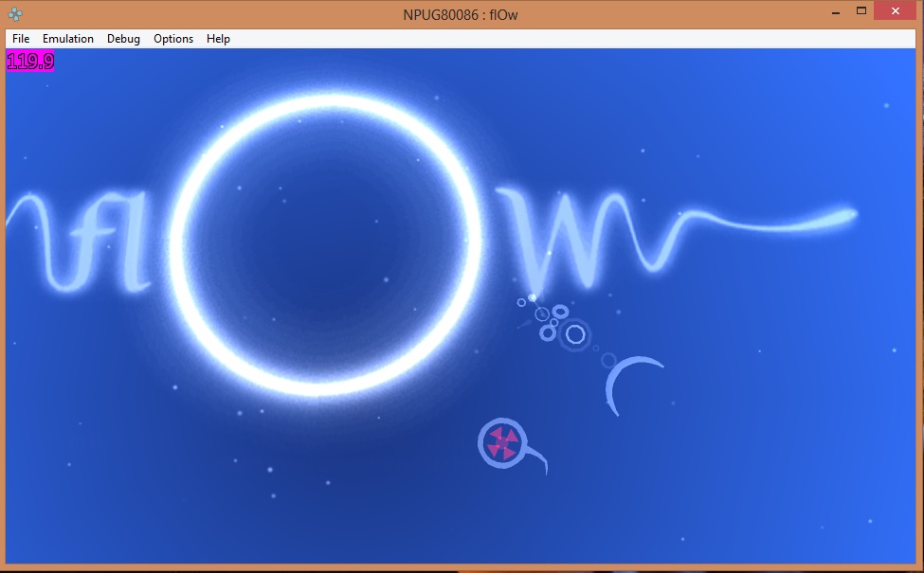This screenshot has width=924, height=573.
Task: Minimize the emulator window
Action: tap(835, 11)
